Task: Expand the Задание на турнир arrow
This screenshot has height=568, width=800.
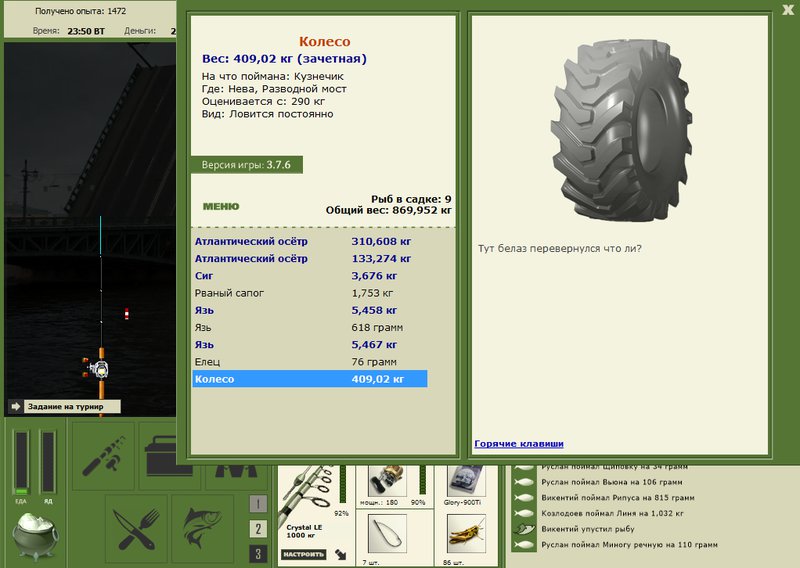Action: pyautogui.click(x=16, y=406)
